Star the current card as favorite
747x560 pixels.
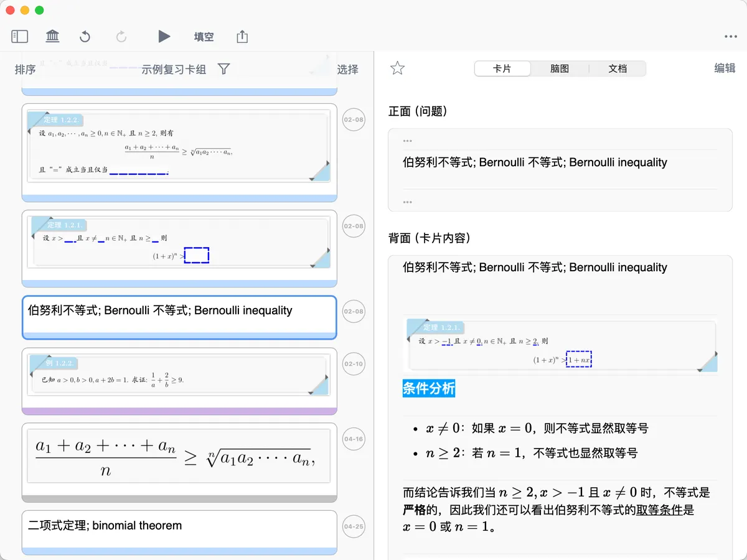click(x=397, y=68)
